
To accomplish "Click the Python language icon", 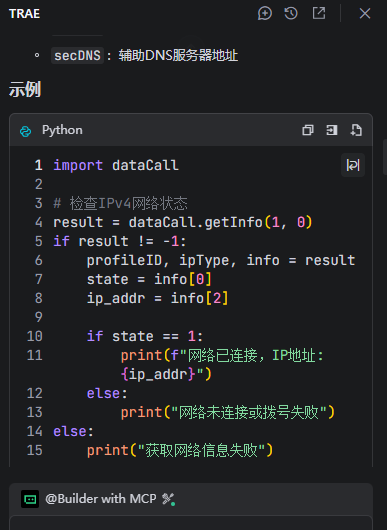I will (25, 131).
